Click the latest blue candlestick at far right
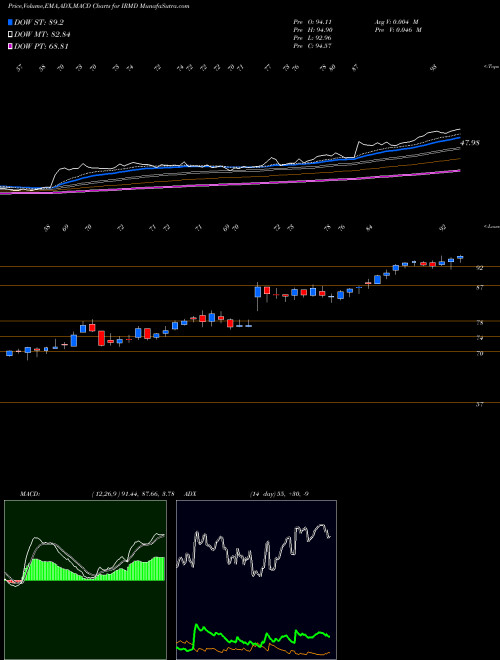Image resolution: width=500 pixels, height=660 pixels. click(x=460, y=257)
